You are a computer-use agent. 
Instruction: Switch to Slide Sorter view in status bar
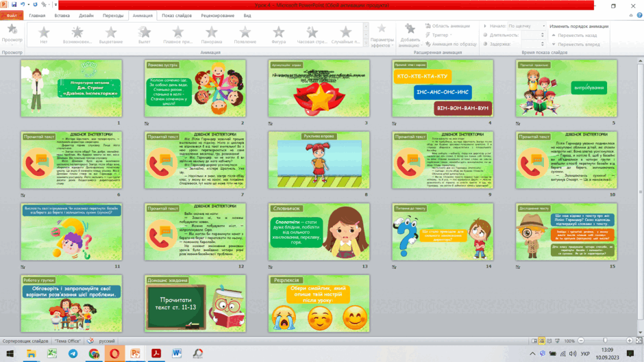coord(542,341)
